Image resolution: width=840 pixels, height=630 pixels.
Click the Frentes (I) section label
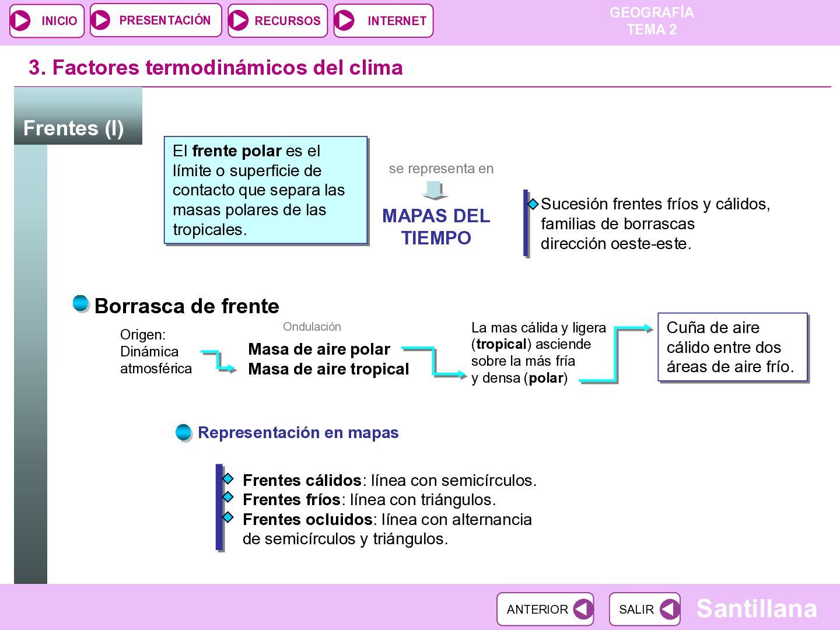(x=73, y=128)
